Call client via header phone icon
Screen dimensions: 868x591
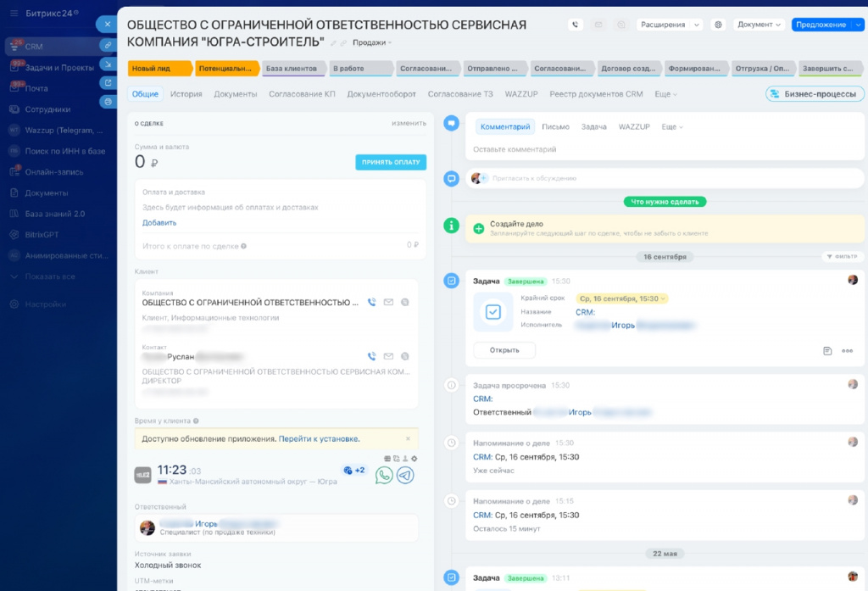tap(576, 25)
